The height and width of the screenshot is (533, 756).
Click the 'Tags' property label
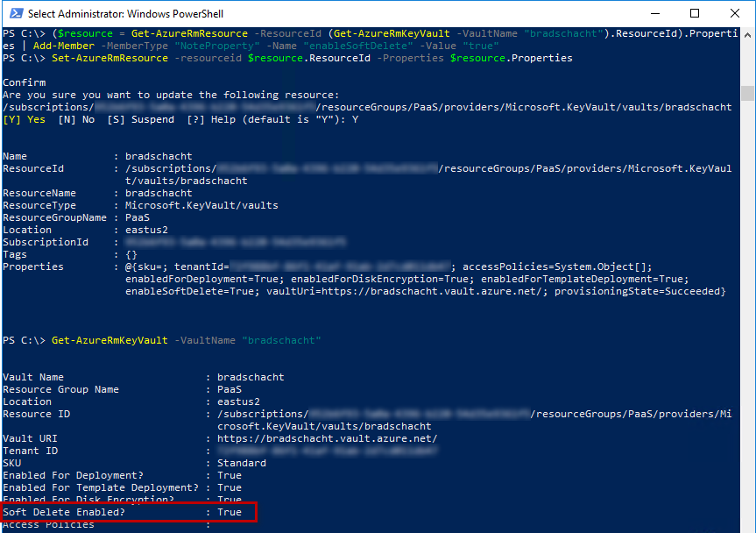click(x=15, y=254)
